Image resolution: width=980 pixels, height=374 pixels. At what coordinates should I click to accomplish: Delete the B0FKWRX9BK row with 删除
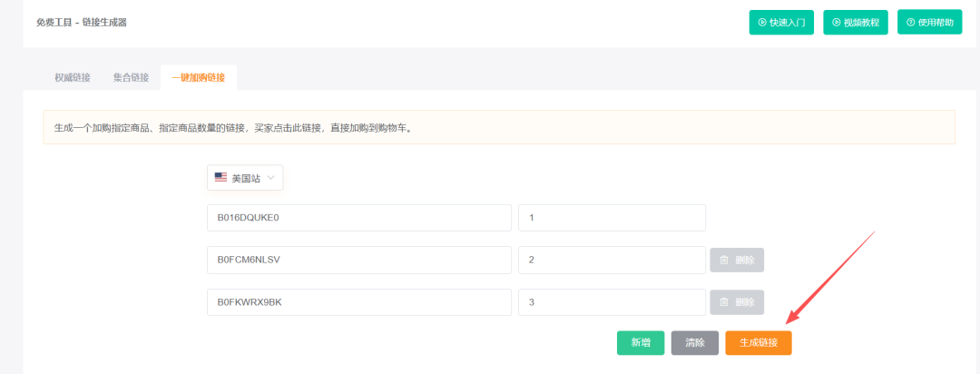tap(737, 302)
